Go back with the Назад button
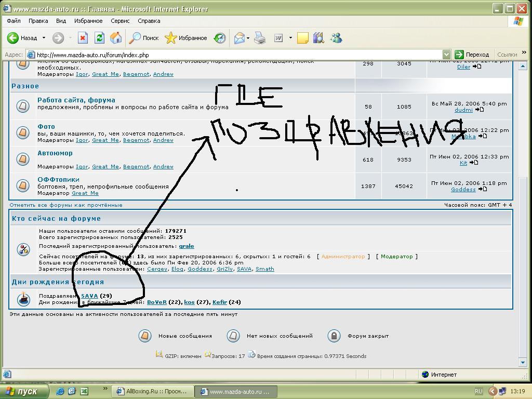532x399 pixels. tap(22, 38)
